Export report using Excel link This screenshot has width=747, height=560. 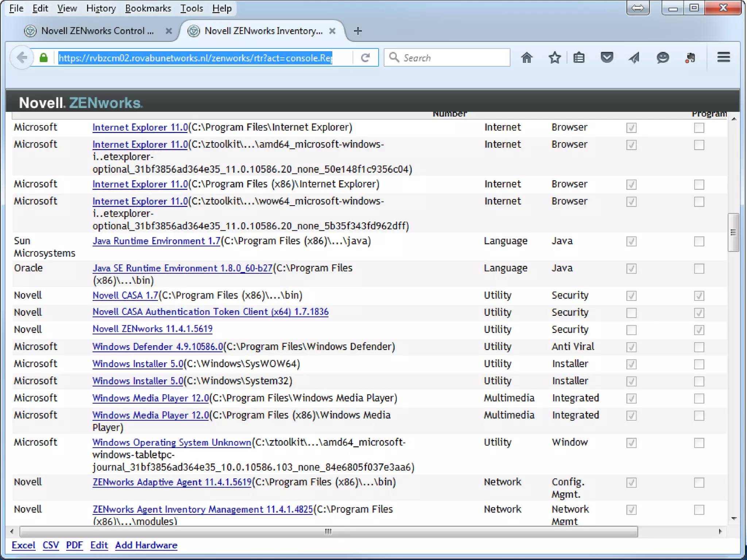coord(23,545)
